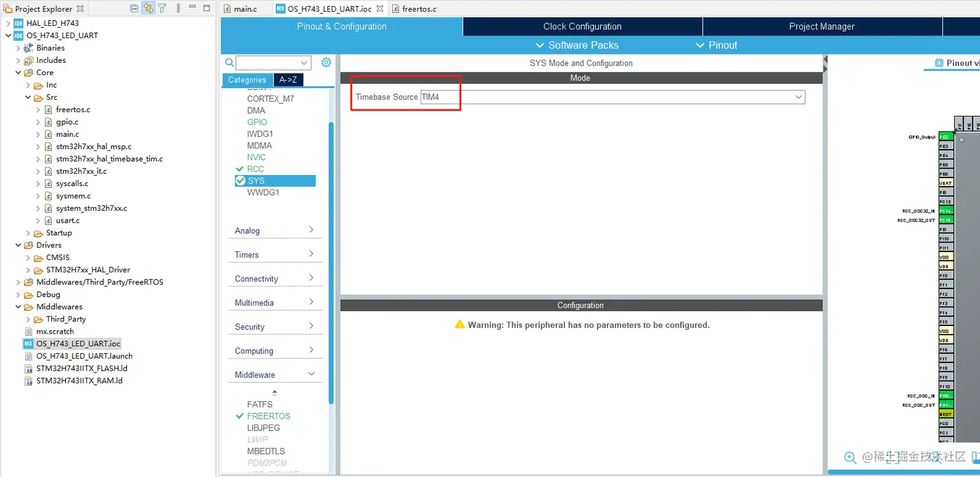This screenshot has height=477, width=980.
Task: Close the OS_H743_LED_UART.ioc editor tab
Action: [380, 8]
